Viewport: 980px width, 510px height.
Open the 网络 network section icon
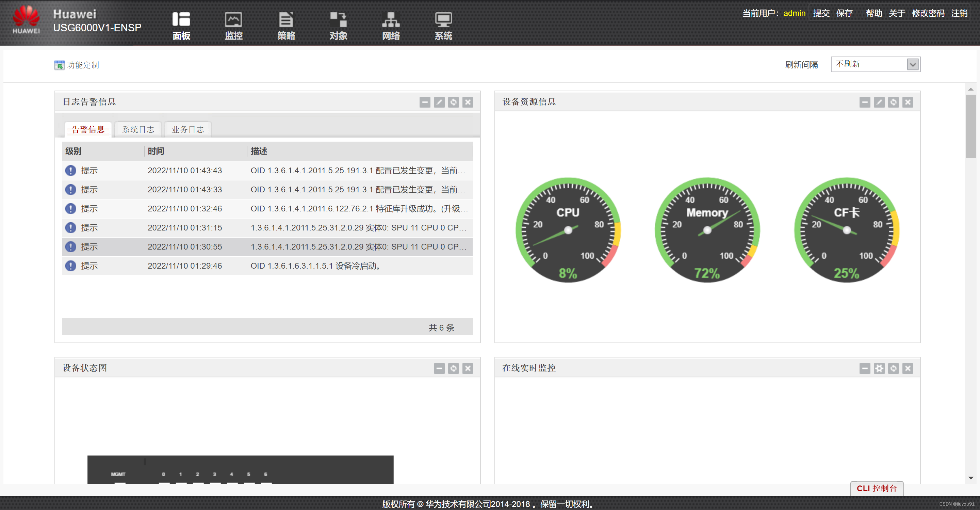tap(391, 20)
